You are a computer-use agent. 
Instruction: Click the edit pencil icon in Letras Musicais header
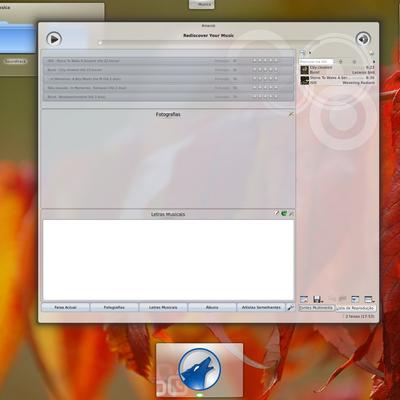pyautogui.click(x=276, y=213)
